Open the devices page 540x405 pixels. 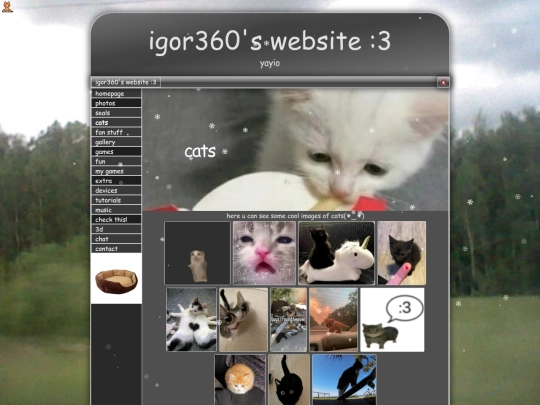coord(116,190)
